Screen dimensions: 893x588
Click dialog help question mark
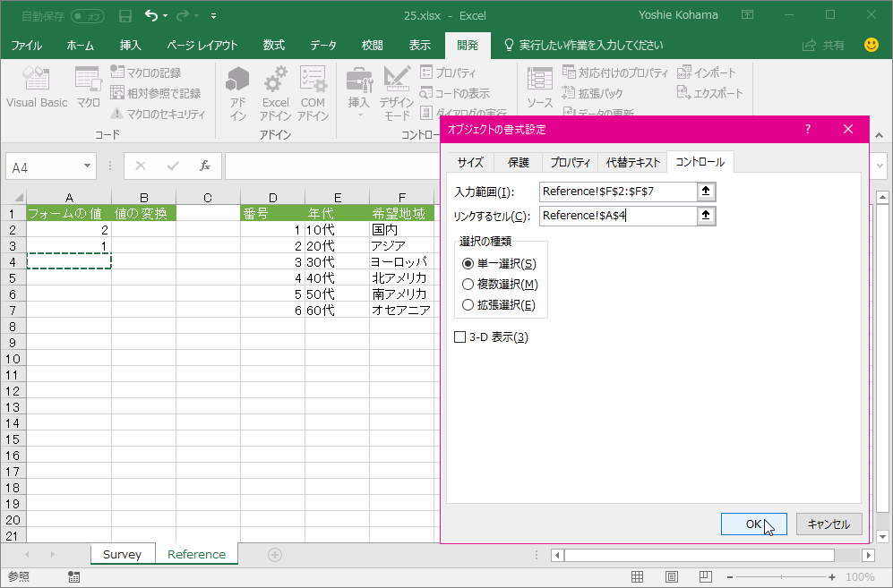(x=808, y=129)
